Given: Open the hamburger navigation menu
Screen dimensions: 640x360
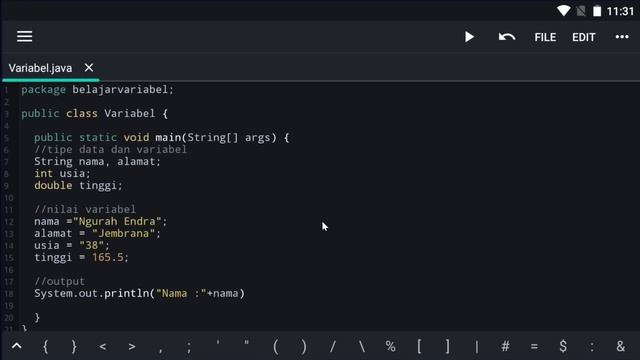Looking at the screenshot, I should point(24,36).
